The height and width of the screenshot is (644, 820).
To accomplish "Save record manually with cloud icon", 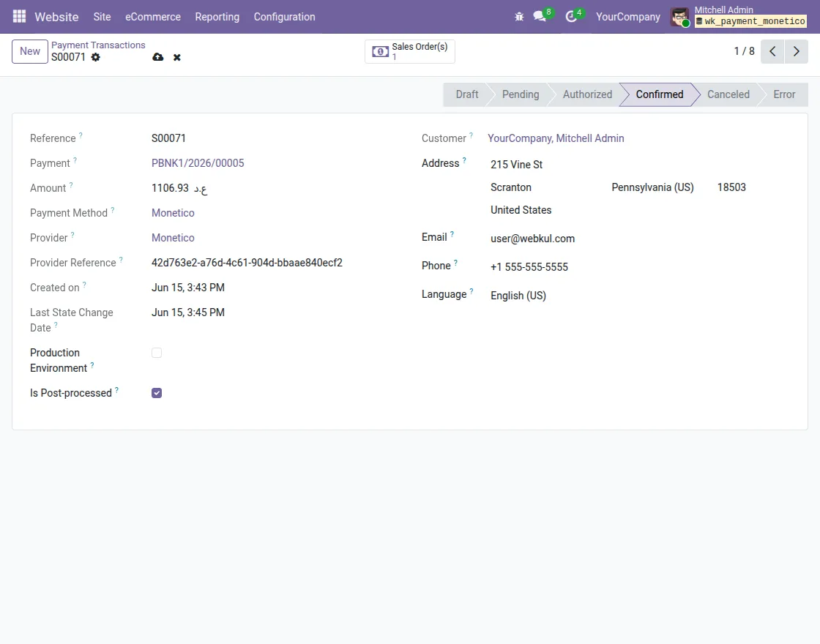I will click(x=158, y=57).
